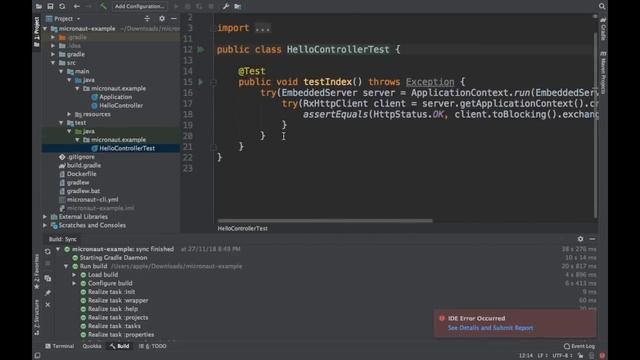The height and width of the screenshot is (360, 640).
Task: Run HelloControllerTest class via gutter icon
Action: pyautogui.click(x=201, y=49)
